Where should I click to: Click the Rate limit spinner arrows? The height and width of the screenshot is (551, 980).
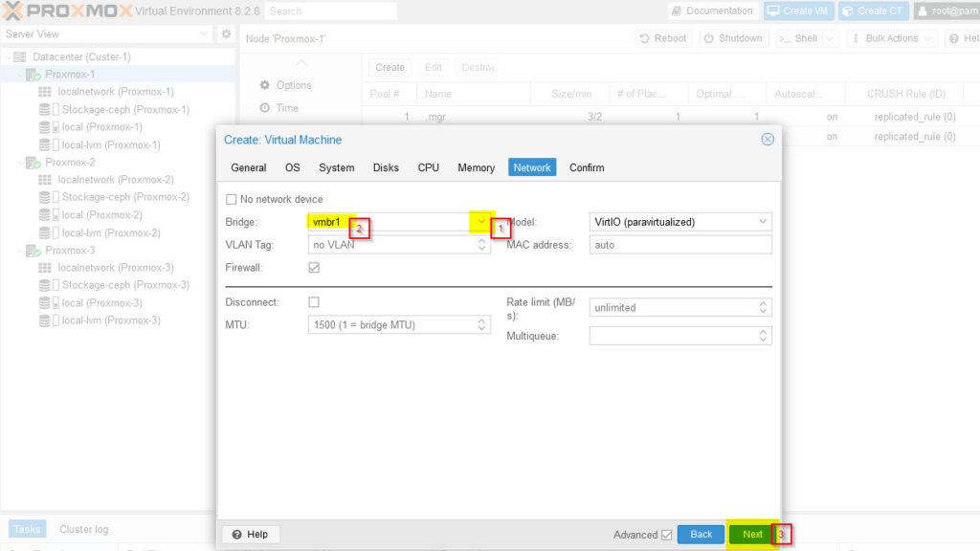coord(763,307)
